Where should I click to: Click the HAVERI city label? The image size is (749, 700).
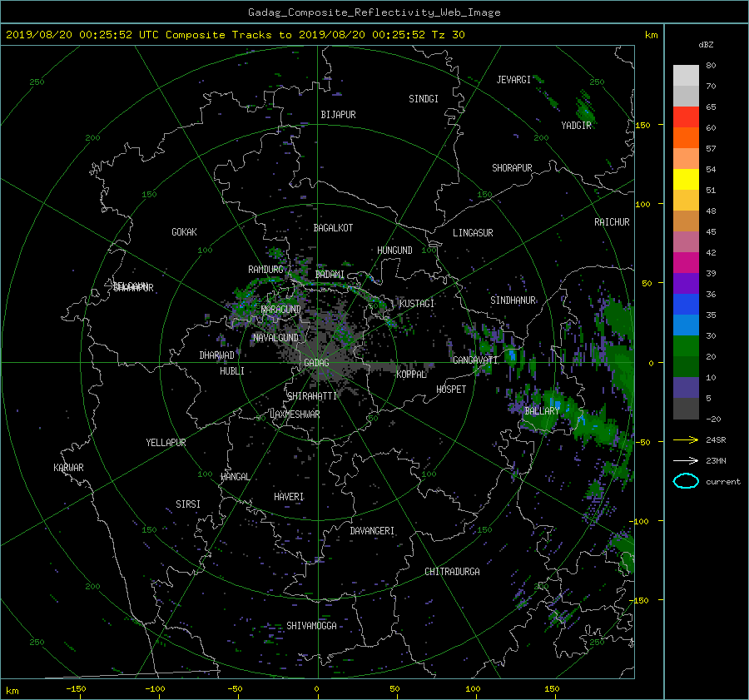coord(289,497)
